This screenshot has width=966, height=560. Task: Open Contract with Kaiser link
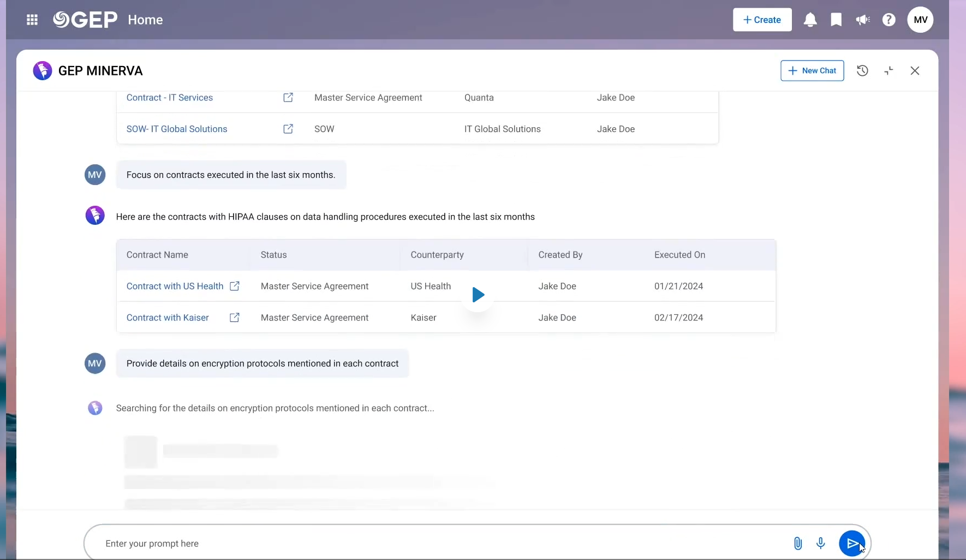168,318
